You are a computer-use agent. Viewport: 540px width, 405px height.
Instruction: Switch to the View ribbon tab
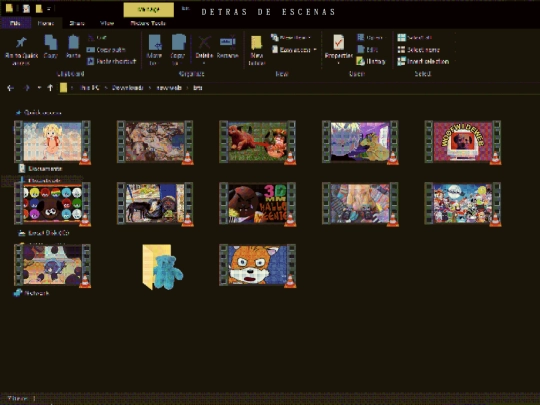(x=107, y=23)
